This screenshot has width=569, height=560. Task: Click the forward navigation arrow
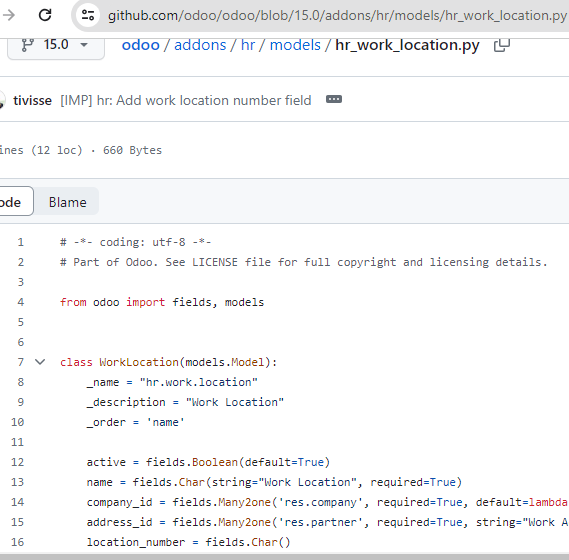click(8, 15)
